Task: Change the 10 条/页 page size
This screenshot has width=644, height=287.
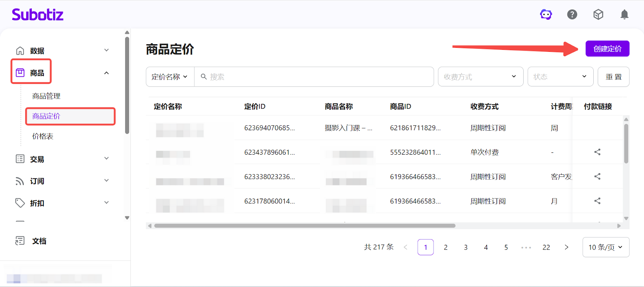Action: pyautogui.click(x=605, y=247)
